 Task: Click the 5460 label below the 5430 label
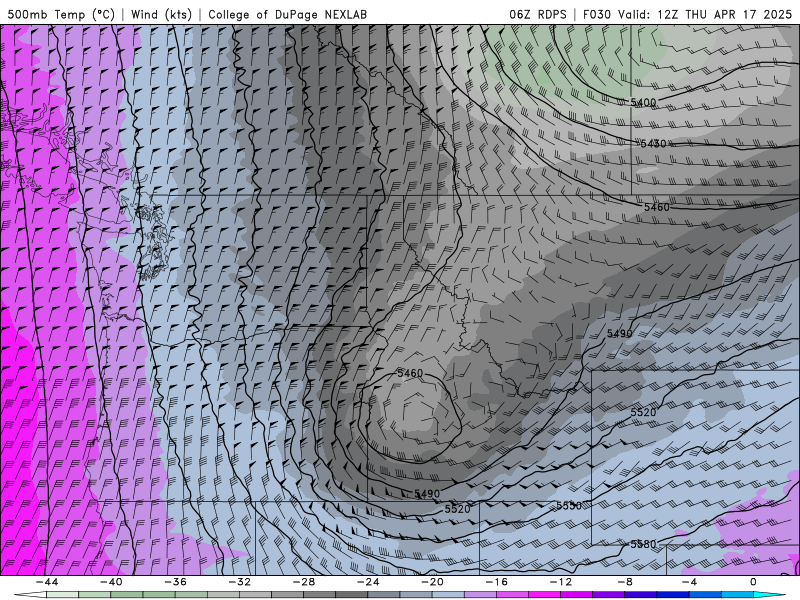[x=657, y=207]
